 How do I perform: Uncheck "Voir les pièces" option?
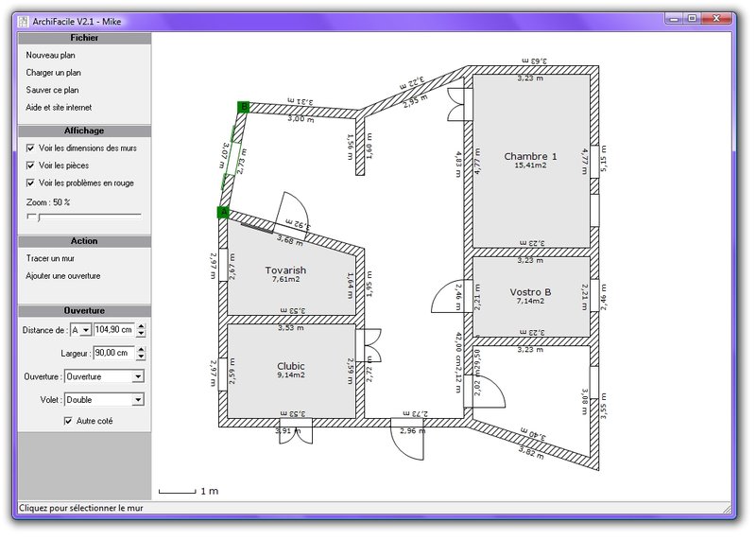point(31,165)
